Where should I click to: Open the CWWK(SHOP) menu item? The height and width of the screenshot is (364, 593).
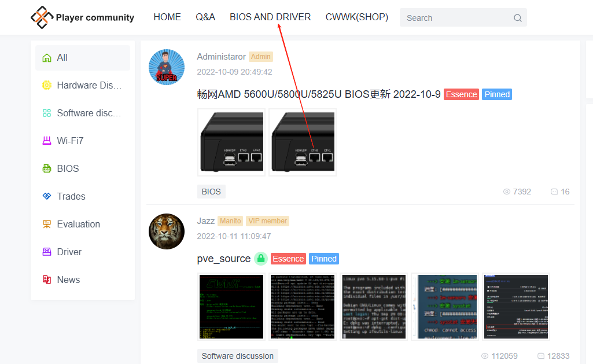pos(357,17)
